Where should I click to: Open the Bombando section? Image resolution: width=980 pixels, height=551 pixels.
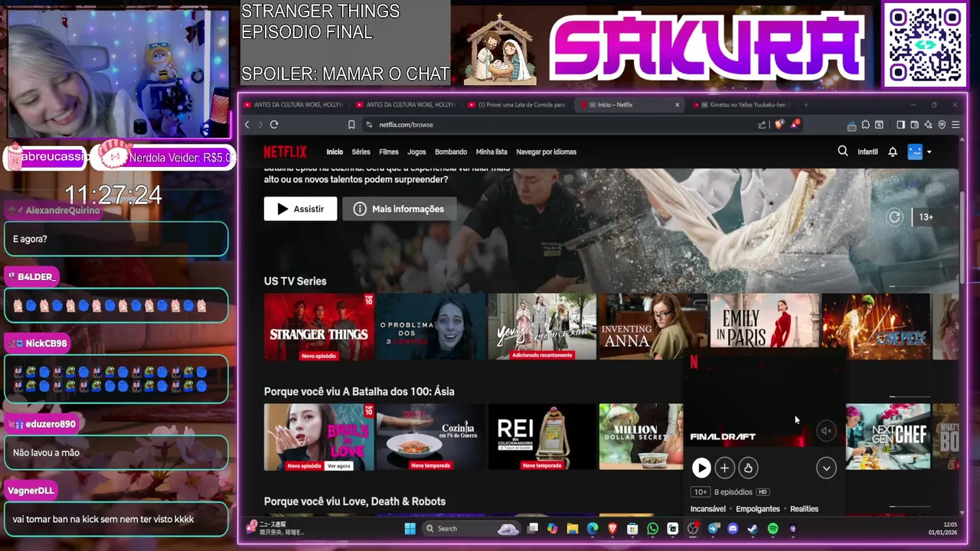tap(451, 152)
